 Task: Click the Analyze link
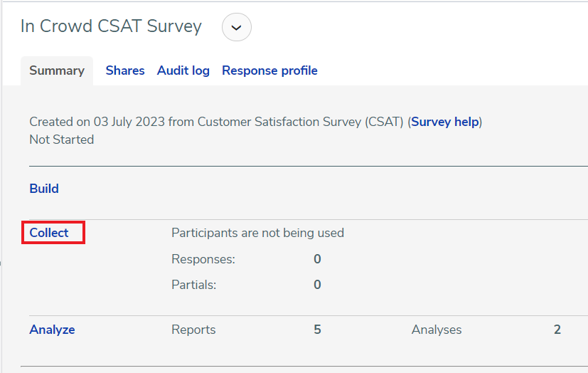[52, 330]
